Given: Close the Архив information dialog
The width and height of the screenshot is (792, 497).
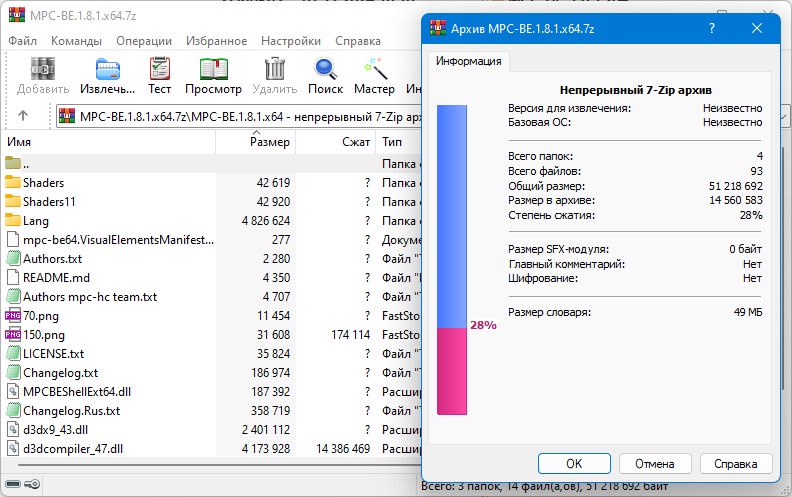Looking at the screenshot, I should 757,28.
